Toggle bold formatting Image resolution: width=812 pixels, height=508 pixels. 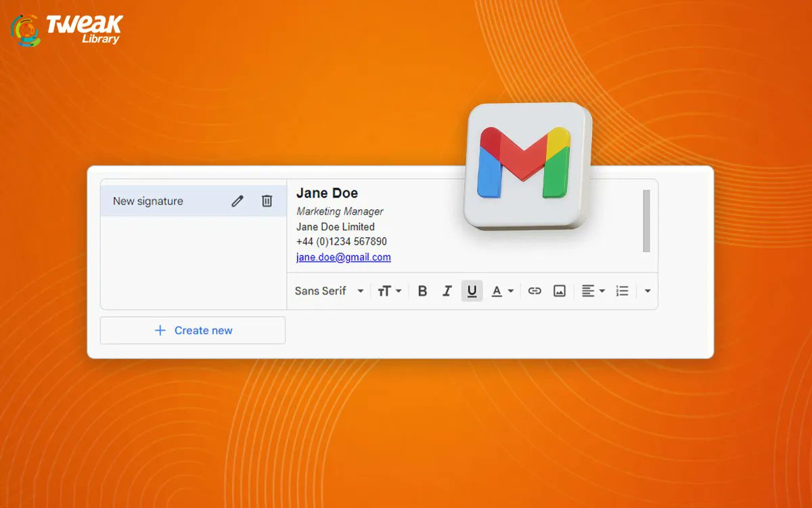(x=423, y=291)
